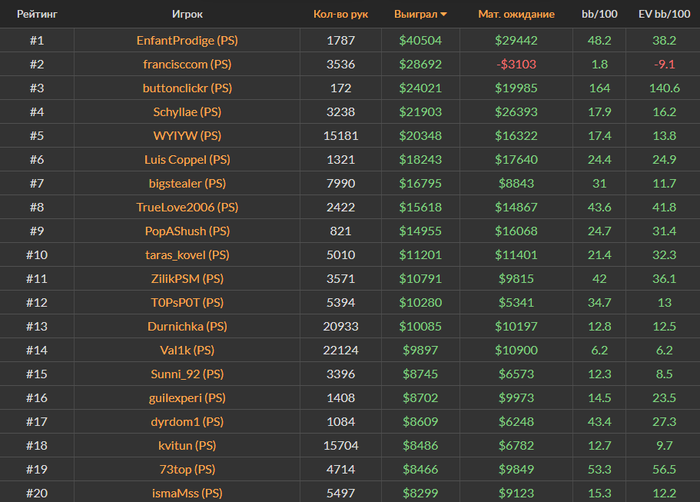Click bigstealer (PS) player name
Screen dimensions: 700x502
click(x=187, y=184)
